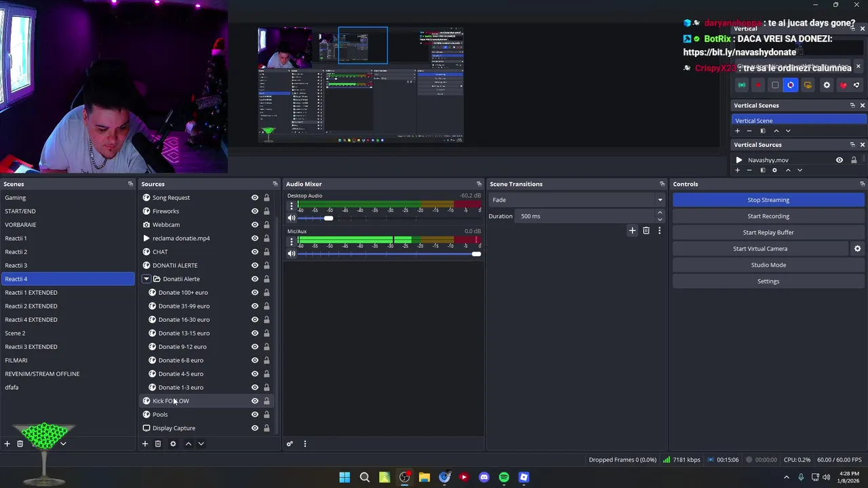The image size is (868, 488).
Task: Hide the Webbcam source
Action: coord(255,224)
